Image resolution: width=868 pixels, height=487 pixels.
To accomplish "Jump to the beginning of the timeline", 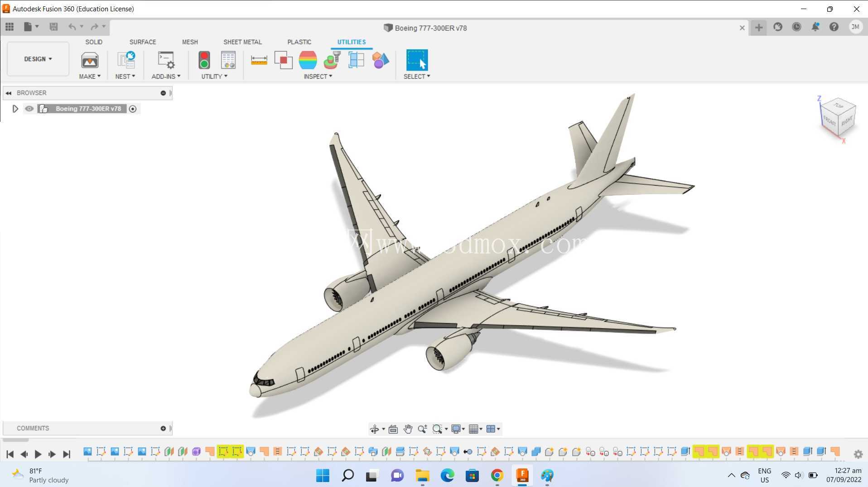I will tap(10, 454).
